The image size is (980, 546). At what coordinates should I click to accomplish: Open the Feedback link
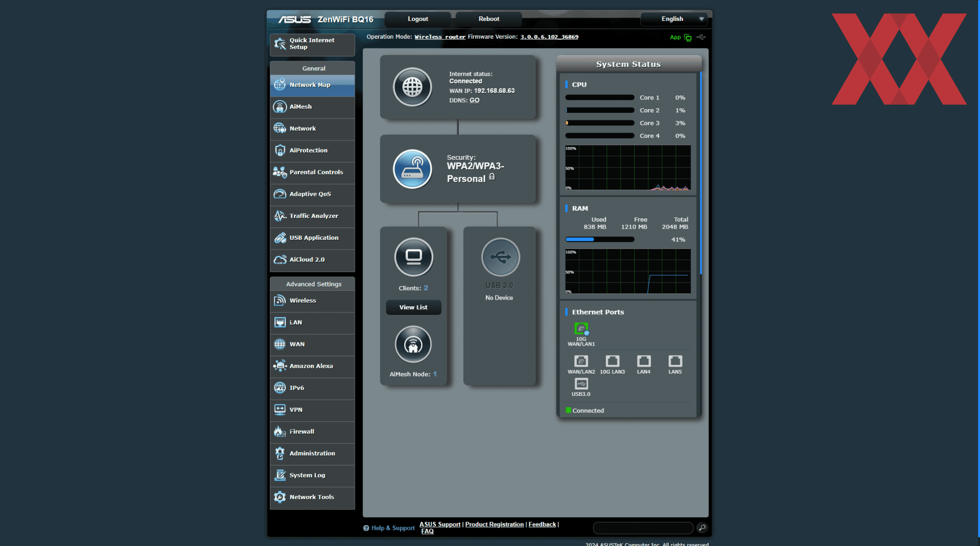(x=542, y=525)
